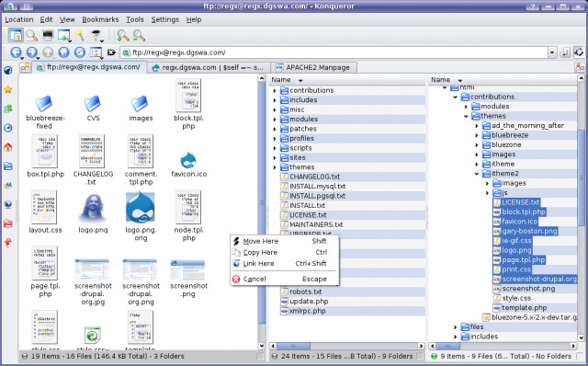Click the magic wand toolbar icon
The width and height of the screenshot is (588, 366).
coord(80,35)
